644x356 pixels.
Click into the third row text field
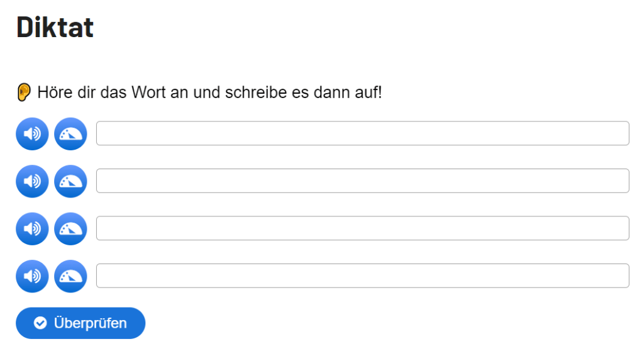[x=362, y=228]
